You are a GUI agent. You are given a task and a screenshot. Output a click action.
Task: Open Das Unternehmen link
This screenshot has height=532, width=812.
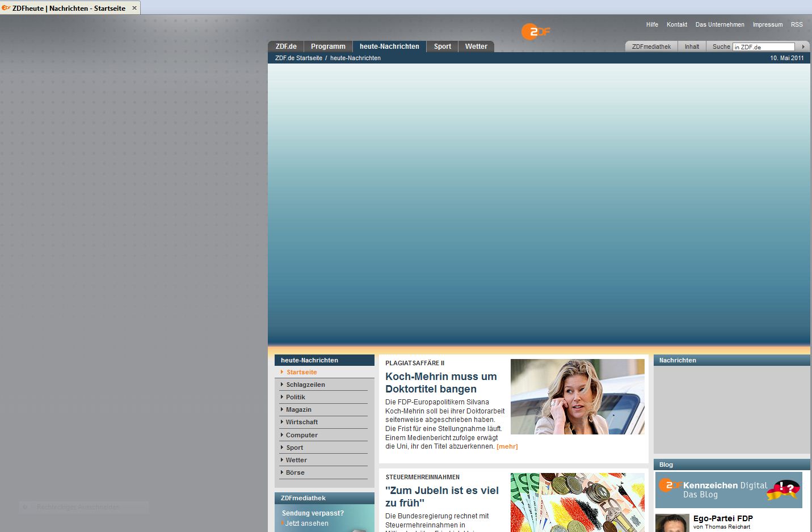[x=720, y=24]
